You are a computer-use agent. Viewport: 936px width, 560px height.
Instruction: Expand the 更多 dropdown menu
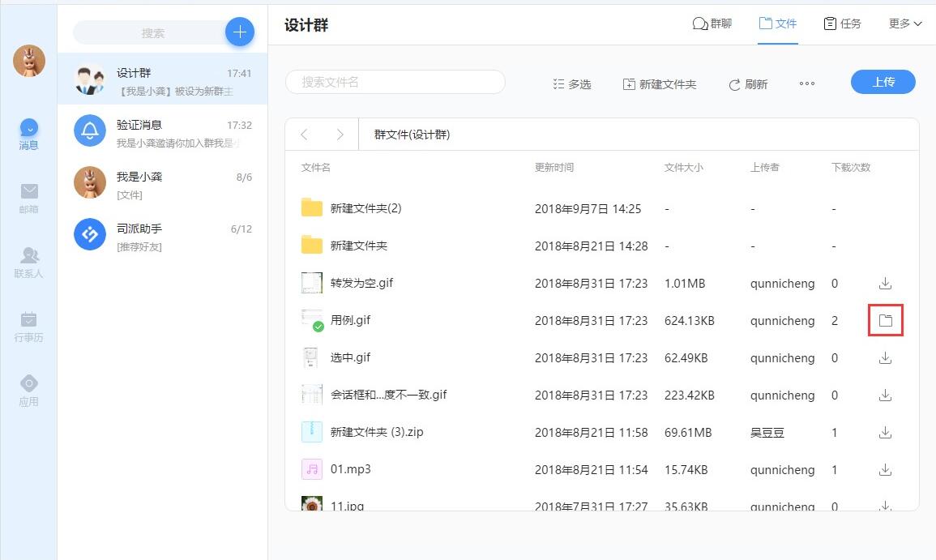coord(903,24)
